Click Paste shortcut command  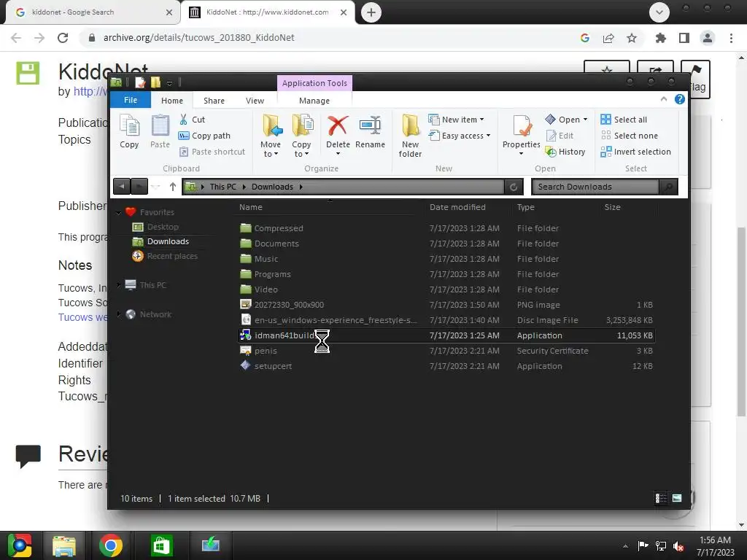coord(212,152)
